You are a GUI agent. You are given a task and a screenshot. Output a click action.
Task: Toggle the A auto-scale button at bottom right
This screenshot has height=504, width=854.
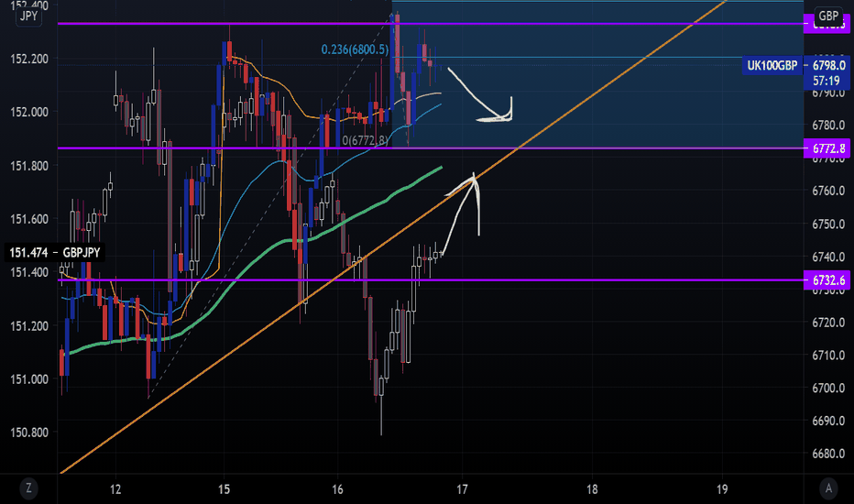pos(828,488)
